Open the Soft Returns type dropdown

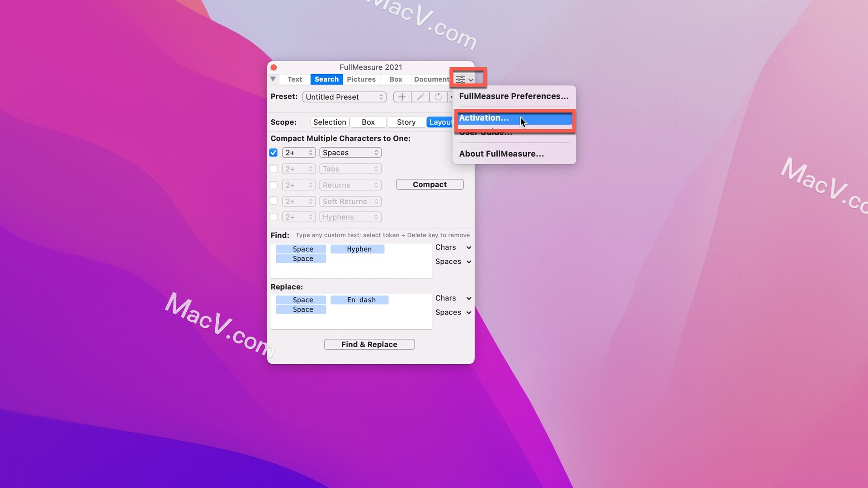(350, 202)
